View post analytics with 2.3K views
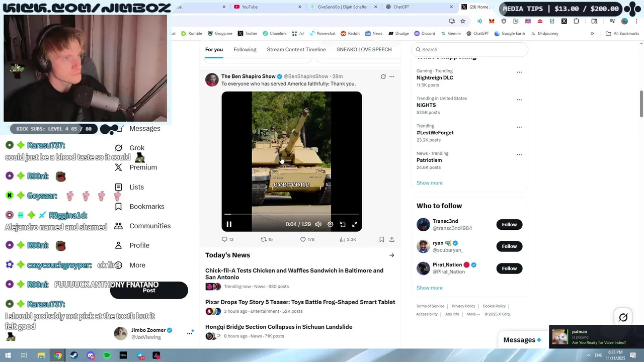This screenshot has height=362, width=644. tap(348, 239)
